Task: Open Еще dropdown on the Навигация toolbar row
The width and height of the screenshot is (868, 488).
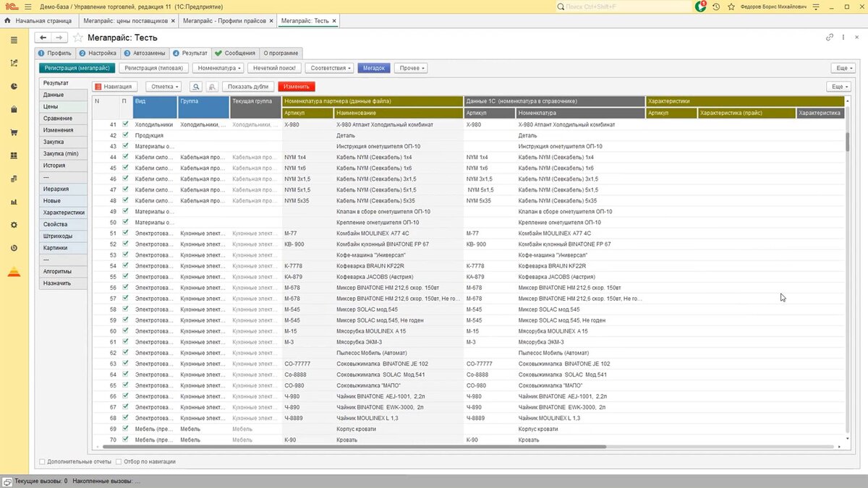Action: click(838, 86)
